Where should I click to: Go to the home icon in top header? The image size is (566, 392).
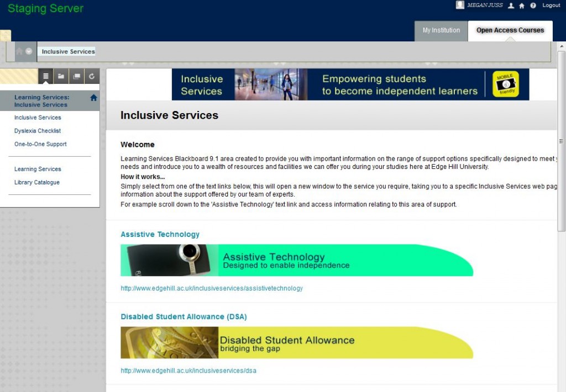click(522, 6)
